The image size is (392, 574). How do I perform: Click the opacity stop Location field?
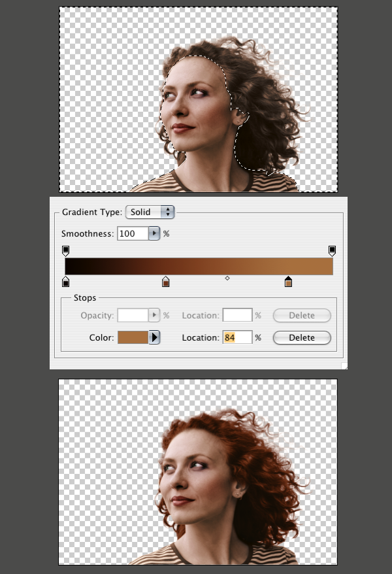237,315
